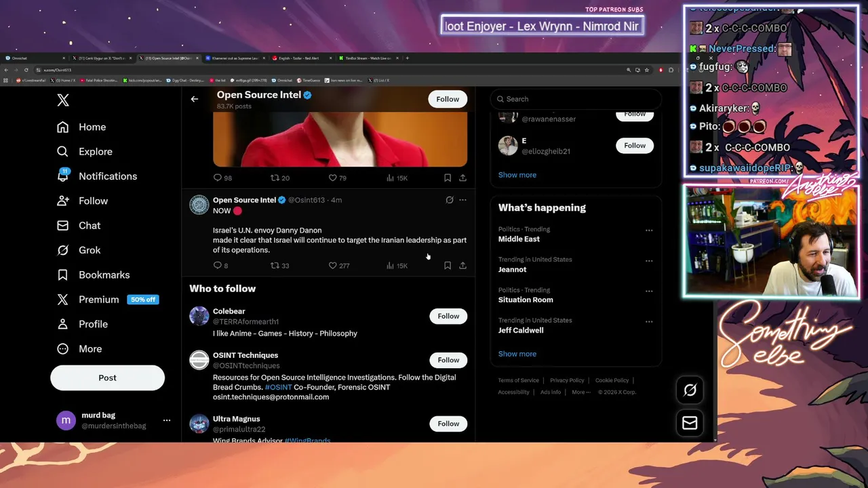Open more options on Danny Danon post

click(x=462, y=200)
